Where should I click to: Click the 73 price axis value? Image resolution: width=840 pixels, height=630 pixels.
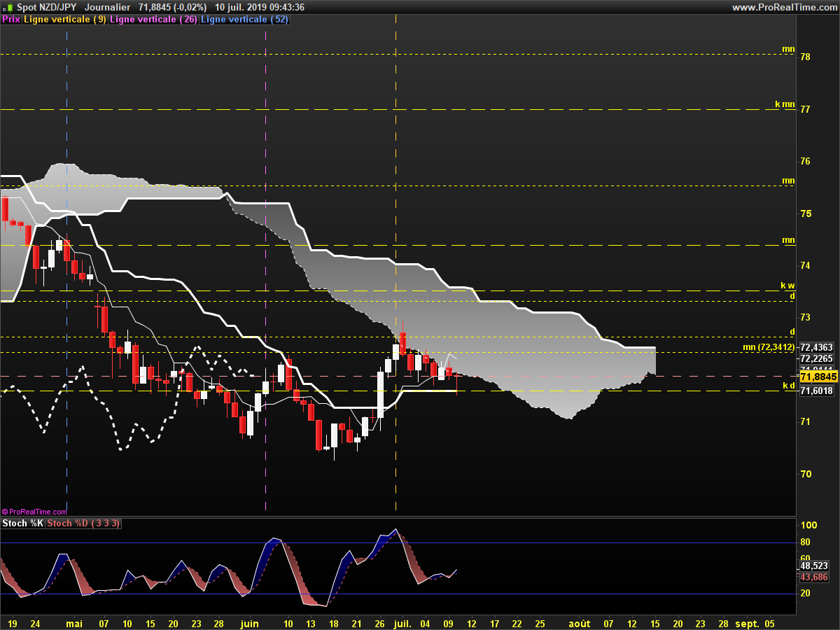(805, 317)
